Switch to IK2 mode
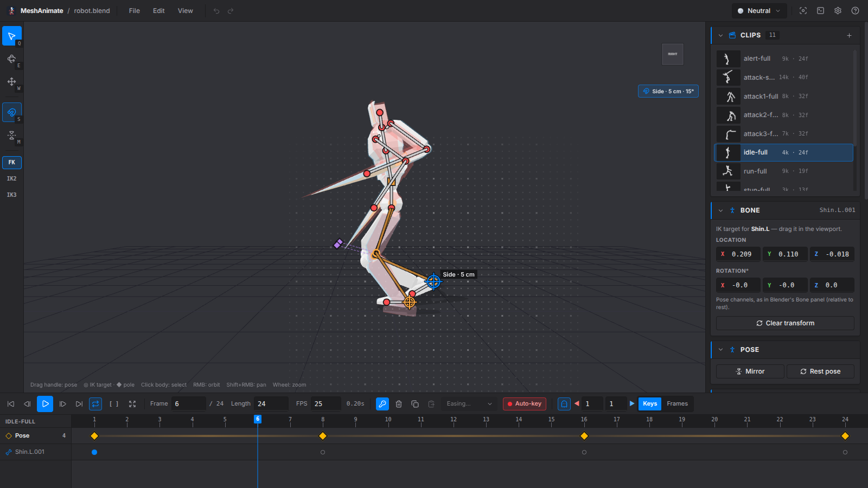This screenshot has height=488, width=868. point(12,178)
